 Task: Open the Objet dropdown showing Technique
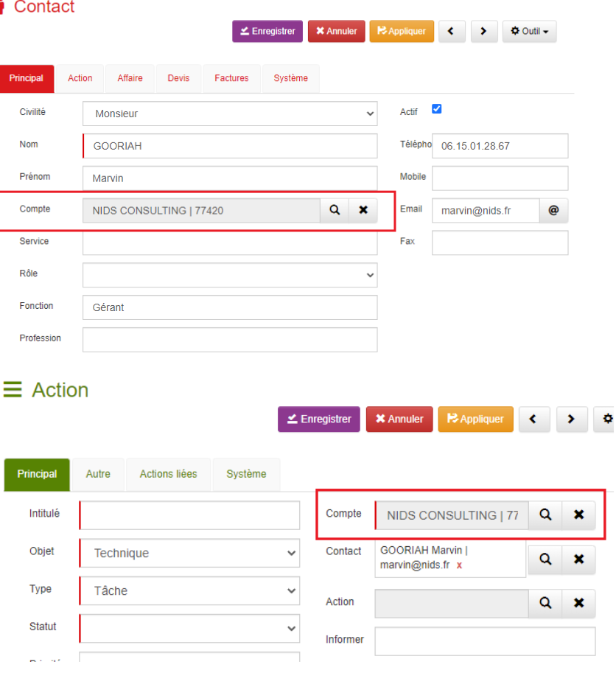tap(189, 553)
